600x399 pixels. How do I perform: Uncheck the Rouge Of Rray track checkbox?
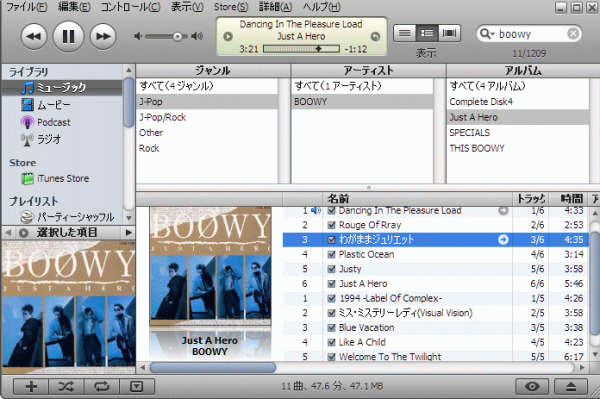coord(332,225)
